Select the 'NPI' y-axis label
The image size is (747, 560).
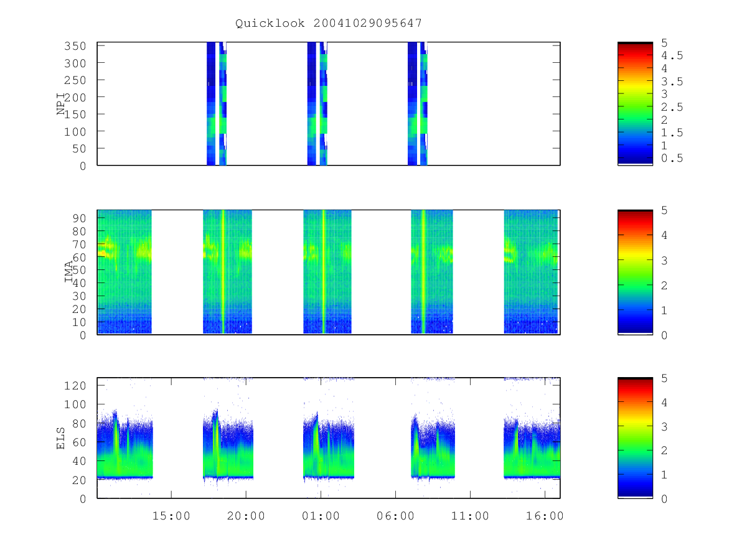pos(62,104)
